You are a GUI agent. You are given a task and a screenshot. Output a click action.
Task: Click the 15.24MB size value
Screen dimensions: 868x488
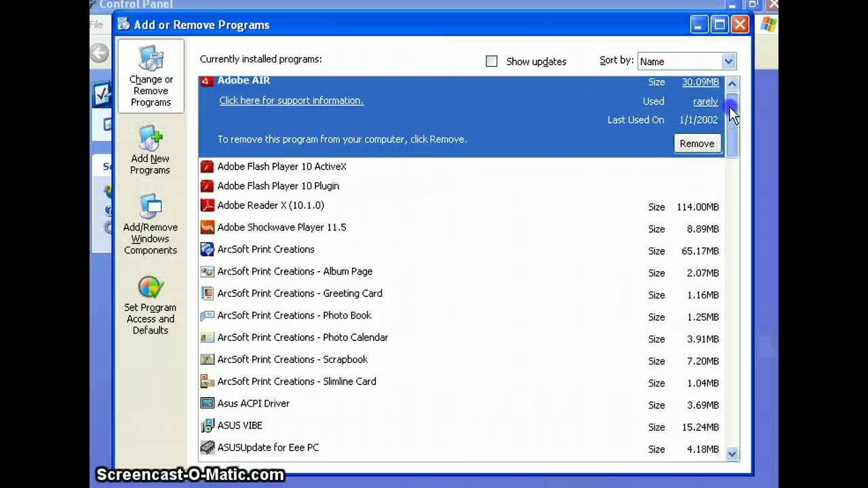click(x=701, y=427)
